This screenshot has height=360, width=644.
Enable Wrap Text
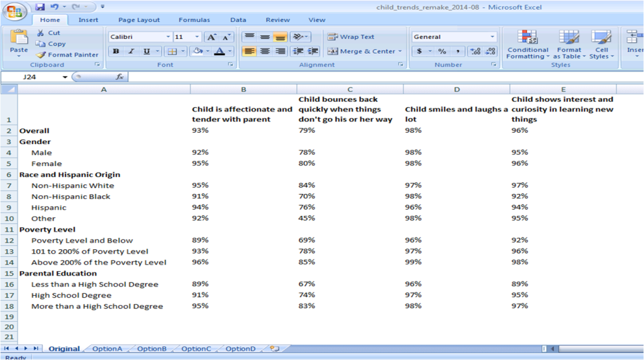click(x=351, y=37)
